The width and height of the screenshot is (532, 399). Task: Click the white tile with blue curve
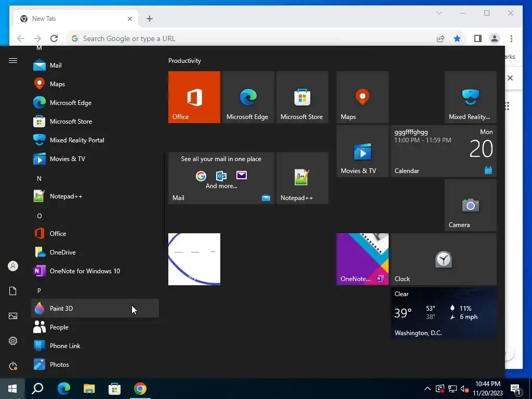click(x=194, y=259)
